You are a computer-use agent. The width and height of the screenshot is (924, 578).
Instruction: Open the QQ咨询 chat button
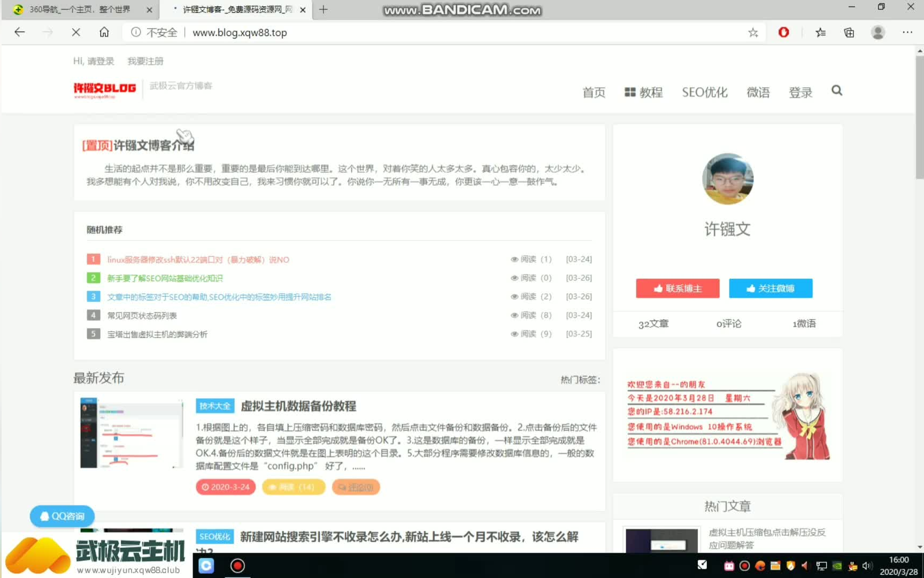(62, 516)
